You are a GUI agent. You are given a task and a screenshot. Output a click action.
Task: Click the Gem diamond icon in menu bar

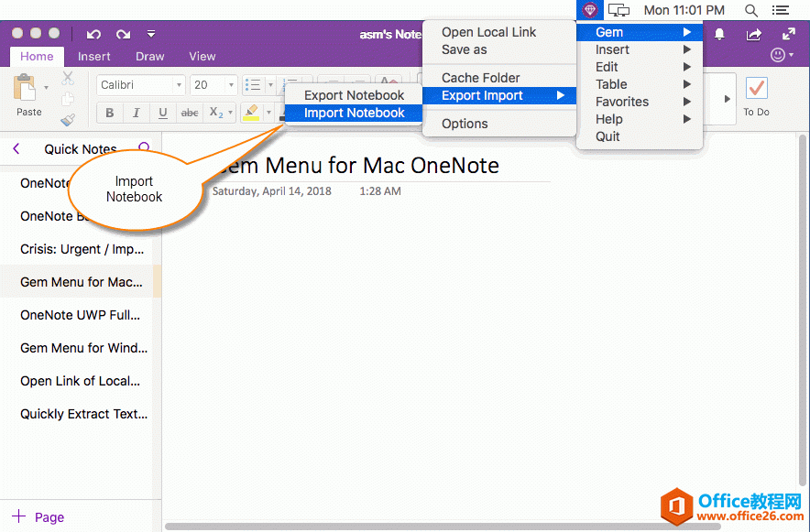coord(590,10)
